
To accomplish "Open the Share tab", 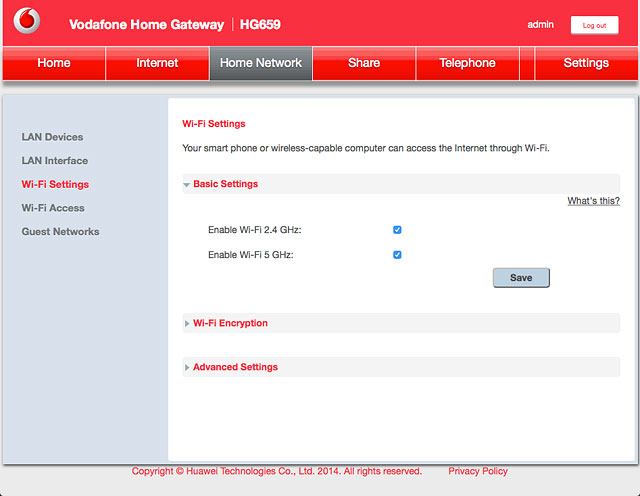I will pos(364,63).
